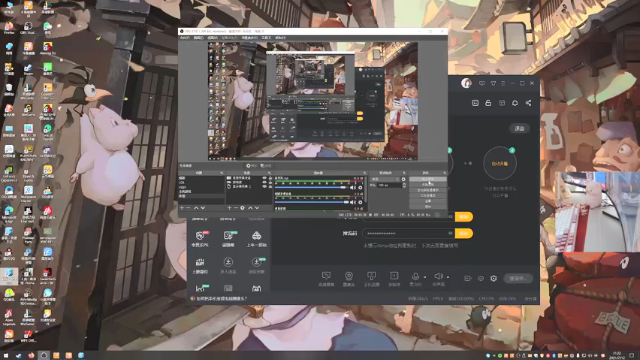Mute second audio mixer channel speaker

[x=353, y=202]
